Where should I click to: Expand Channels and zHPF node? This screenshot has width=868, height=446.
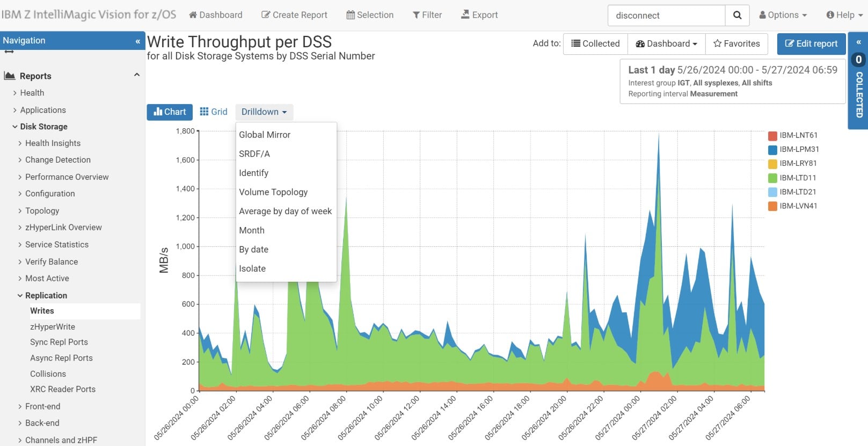(x=20, y=440)
